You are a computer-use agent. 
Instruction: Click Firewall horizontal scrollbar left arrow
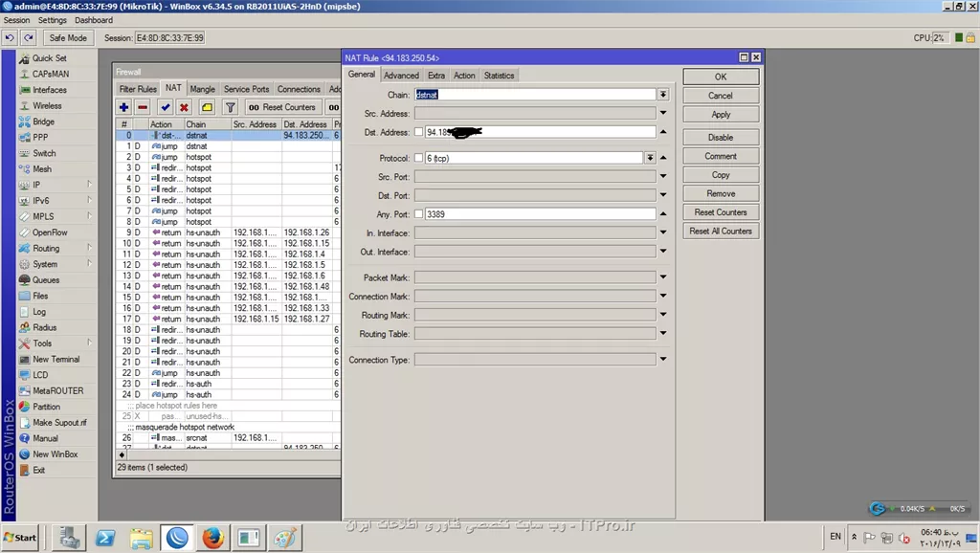[x=122, y=454]
